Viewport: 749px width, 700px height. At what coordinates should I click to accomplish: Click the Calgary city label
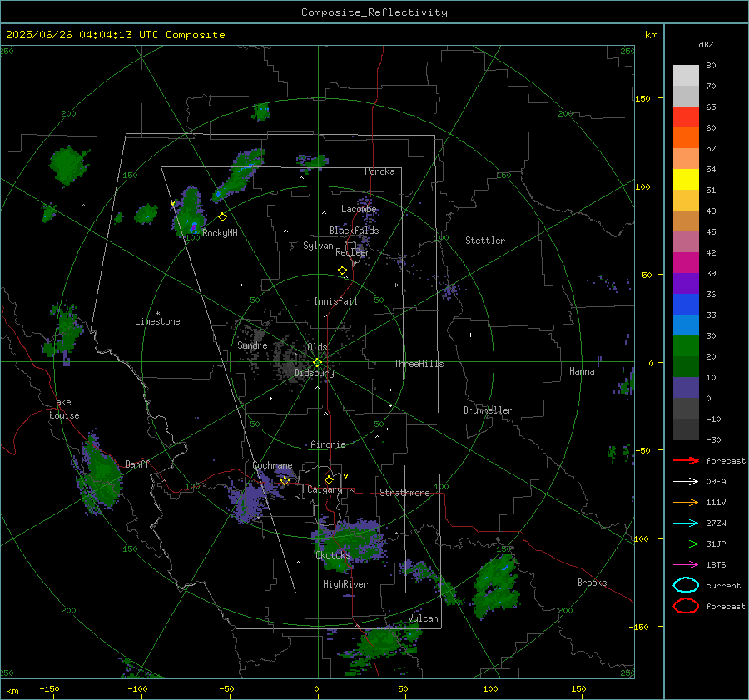click(x=325, y=489)
